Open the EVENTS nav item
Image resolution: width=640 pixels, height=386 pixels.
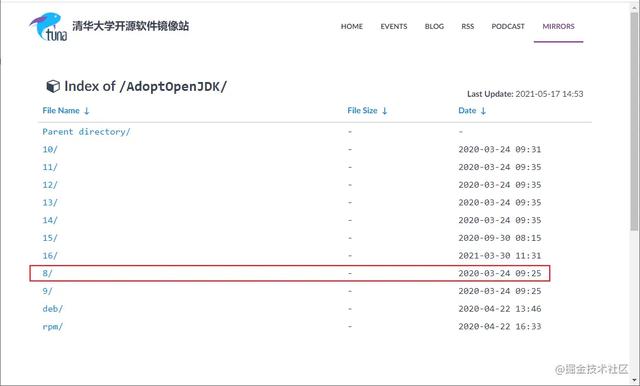(x=394, y=27)
